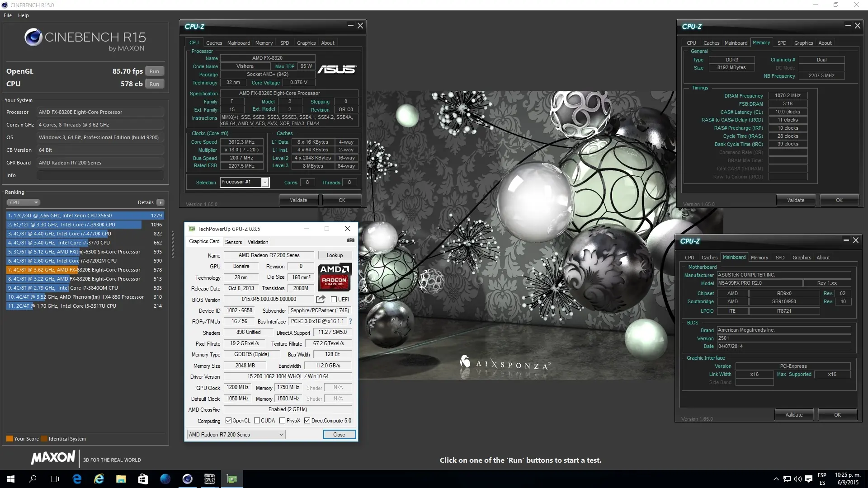
Task: Run the OpenGL benchmark
Action: (x=155, y=71)
